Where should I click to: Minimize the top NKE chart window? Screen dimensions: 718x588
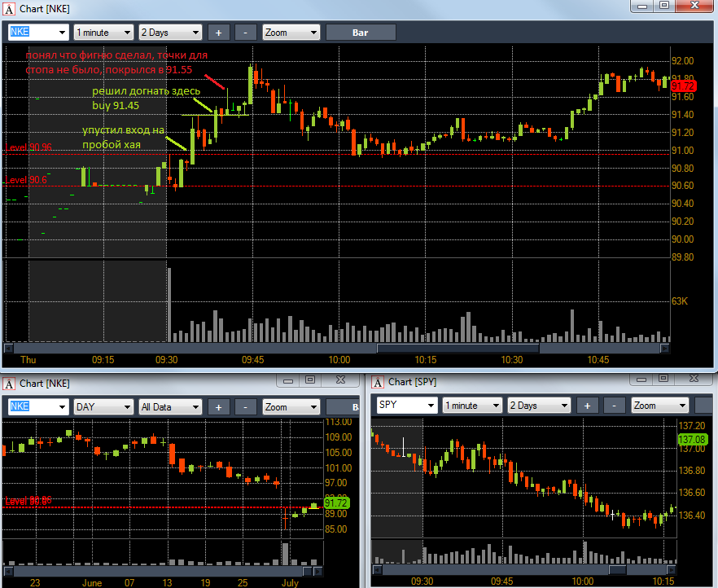tap(642, 6)
